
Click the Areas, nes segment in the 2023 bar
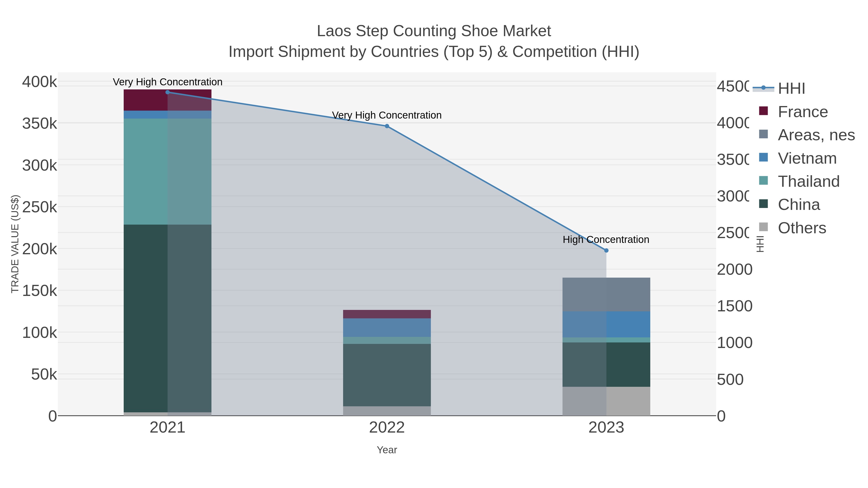[606, 295]
